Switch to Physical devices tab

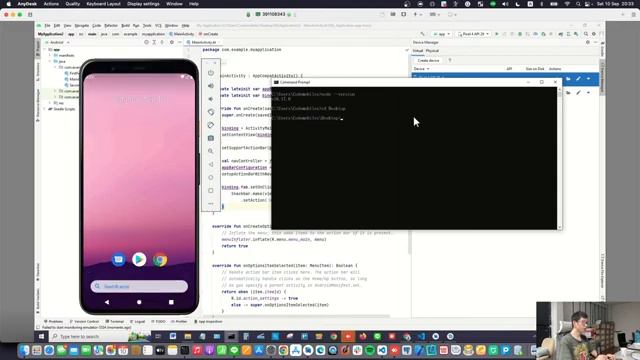(x=432, y=51)
